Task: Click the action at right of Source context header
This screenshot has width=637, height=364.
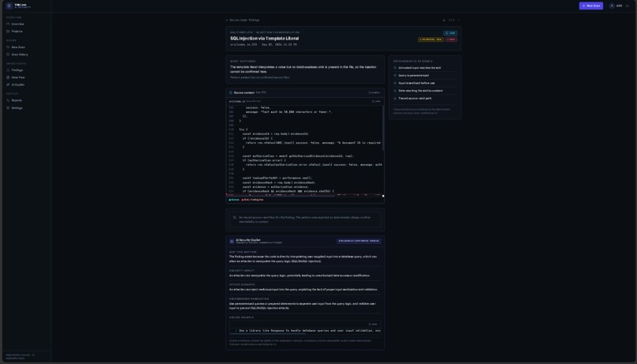Action: (x=374, y=92)
